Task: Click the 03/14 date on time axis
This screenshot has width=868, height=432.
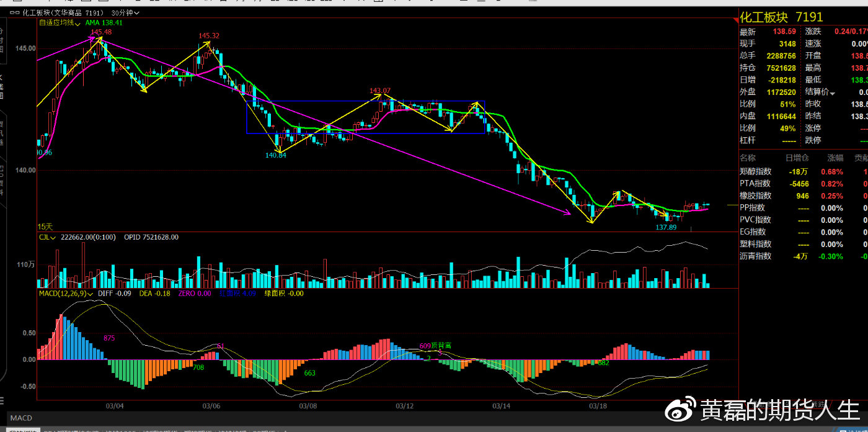Action: pos(501,406)
